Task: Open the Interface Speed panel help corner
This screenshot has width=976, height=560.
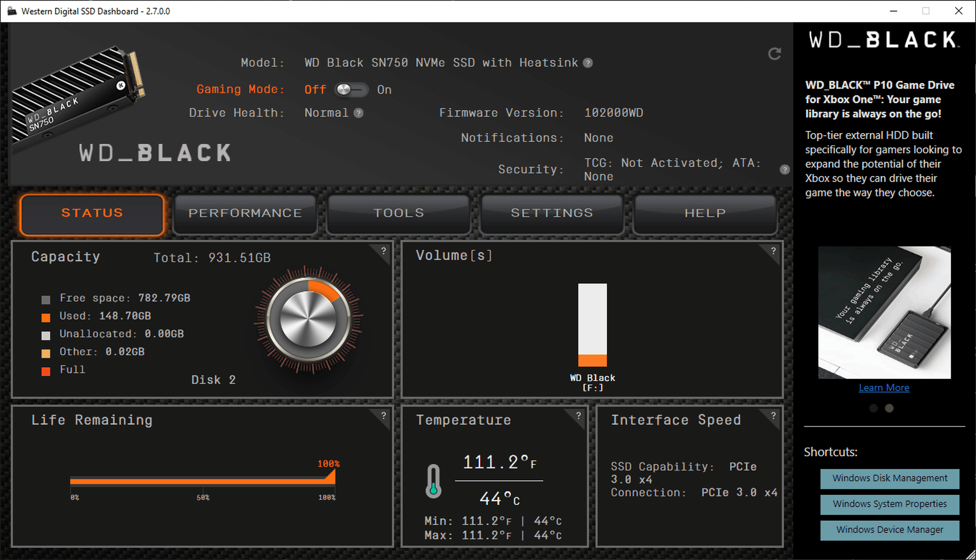Action: pos(773,415)
